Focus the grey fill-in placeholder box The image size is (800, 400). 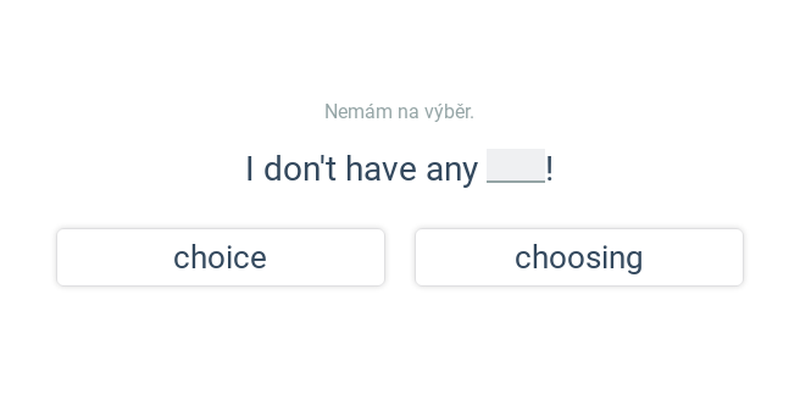[516, 168]
